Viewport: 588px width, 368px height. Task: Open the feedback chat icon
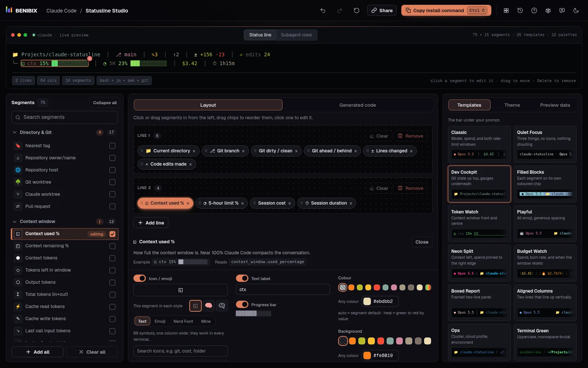pyautogui.click(x=562, y=11)
